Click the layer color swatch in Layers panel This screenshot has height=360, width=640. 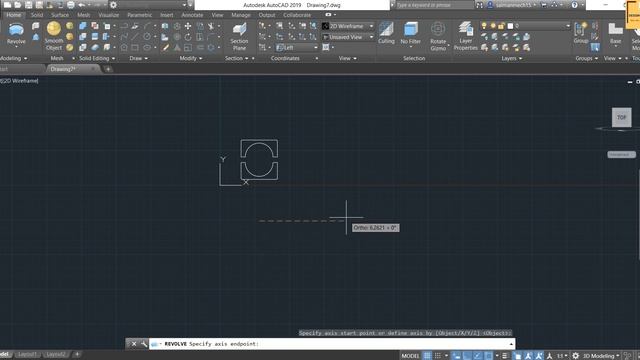pyautogui.click(x=510, y=26)
